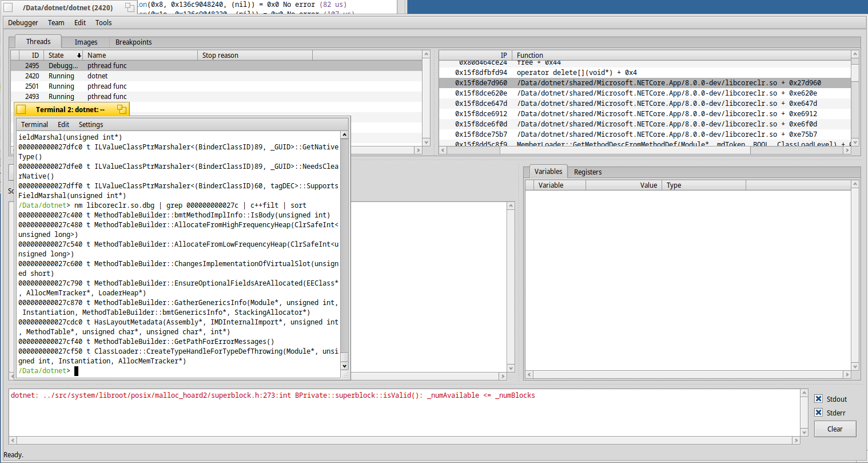Click the sort arrow on the State column
Viewport: 868px width, 463px height.
click(x=79, y=55)
